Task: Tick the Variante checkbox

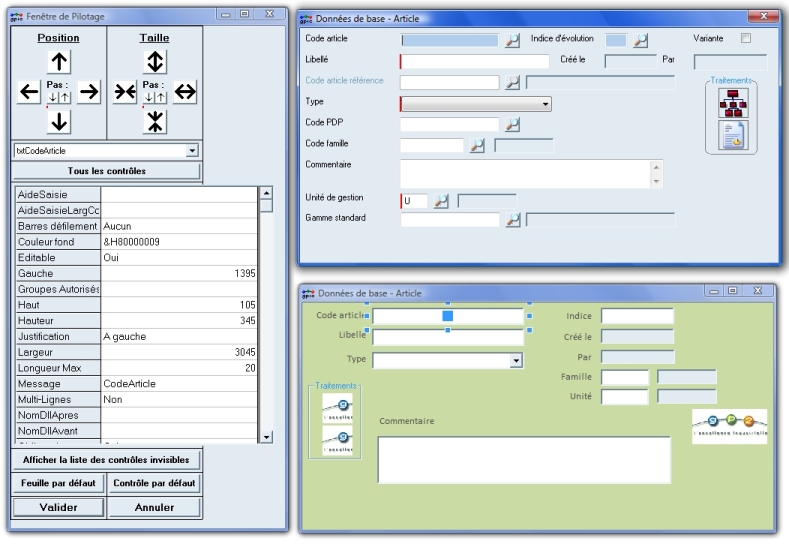Action: coord(744,39)
